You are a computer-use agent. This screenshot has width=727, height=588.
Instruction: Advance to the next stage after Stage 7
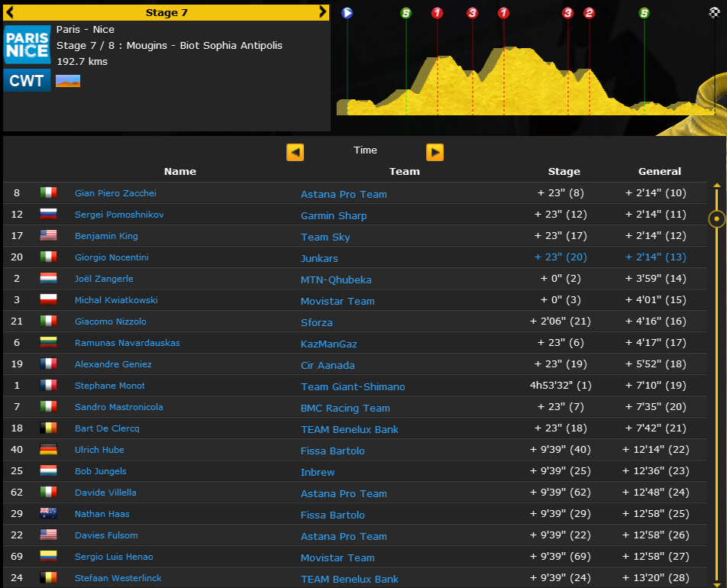tap(323, 12)
